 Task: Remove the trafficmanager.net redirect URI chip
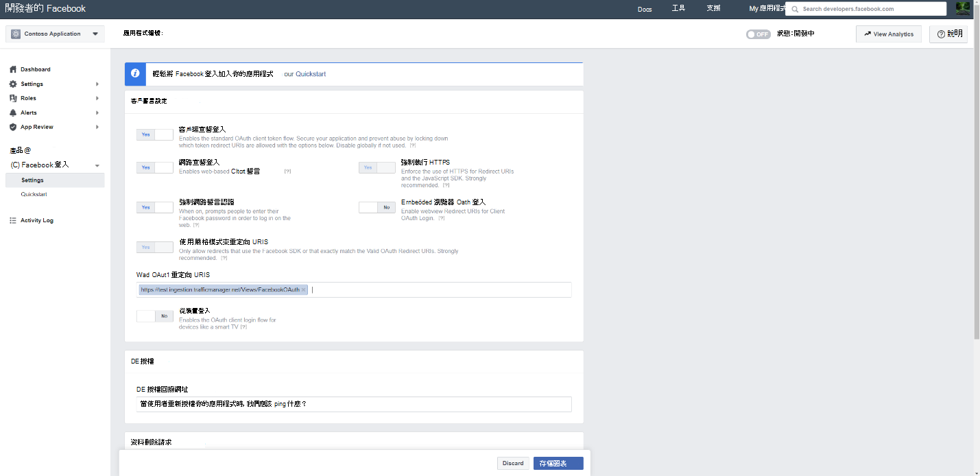[302, 289]
